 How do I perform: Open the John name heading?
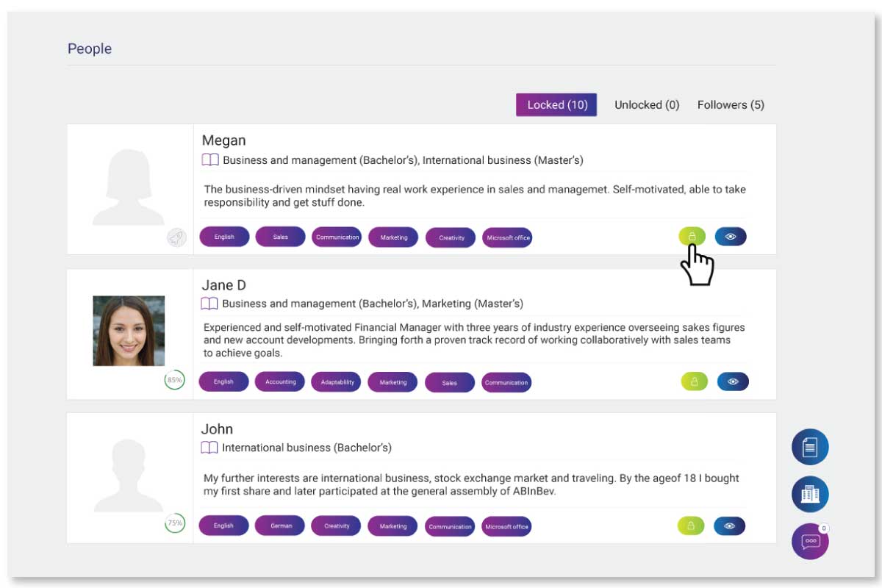(217, 429)
